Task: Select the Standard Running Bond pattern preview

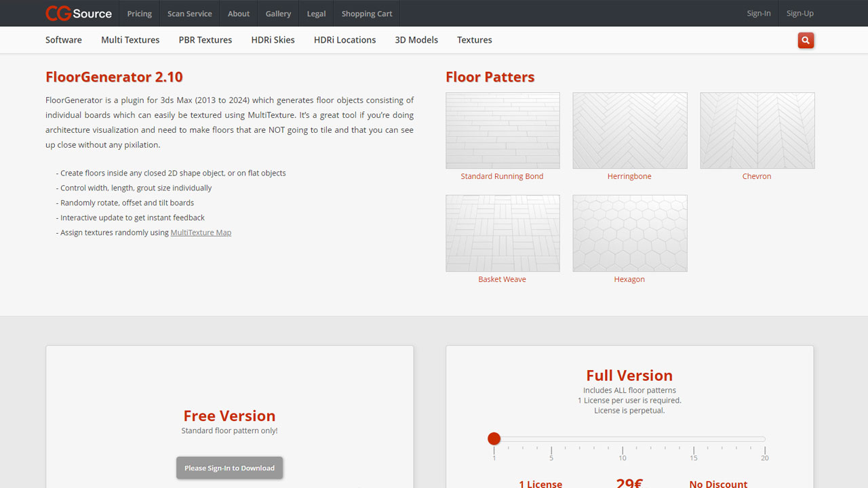Action: click(x=502, y=130)
